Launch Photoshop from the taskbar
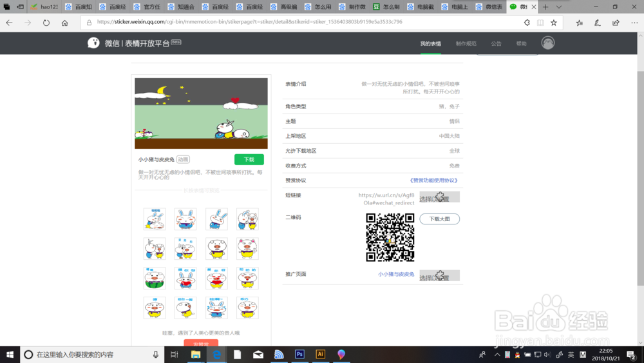Viewport: 644px width, 363px height. click(299, 355)
